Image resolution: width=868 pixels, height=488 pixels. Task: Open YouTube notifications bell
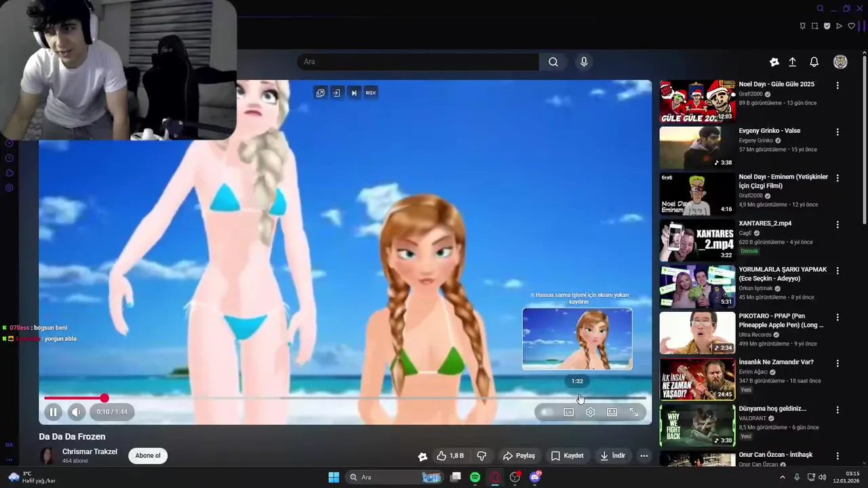tap(814, 62)
